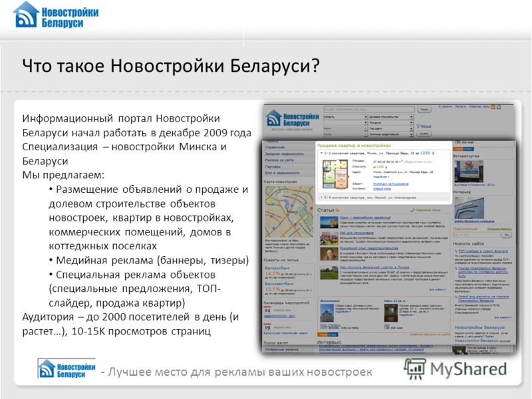532x399 pixels.
Task: Open the seaside thumbnail of the first article
Action: (x=329, y=222)
